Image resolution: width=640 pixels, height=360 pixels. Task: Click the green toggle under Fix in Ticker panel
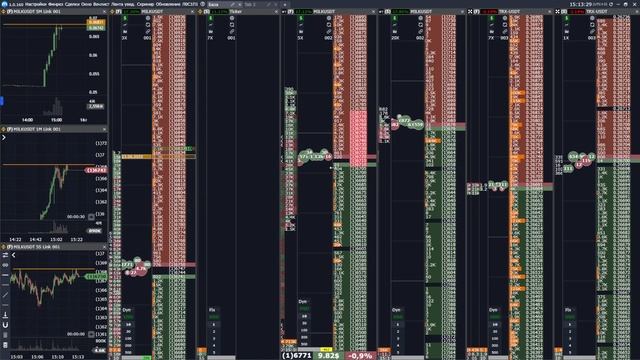[213, 317]
